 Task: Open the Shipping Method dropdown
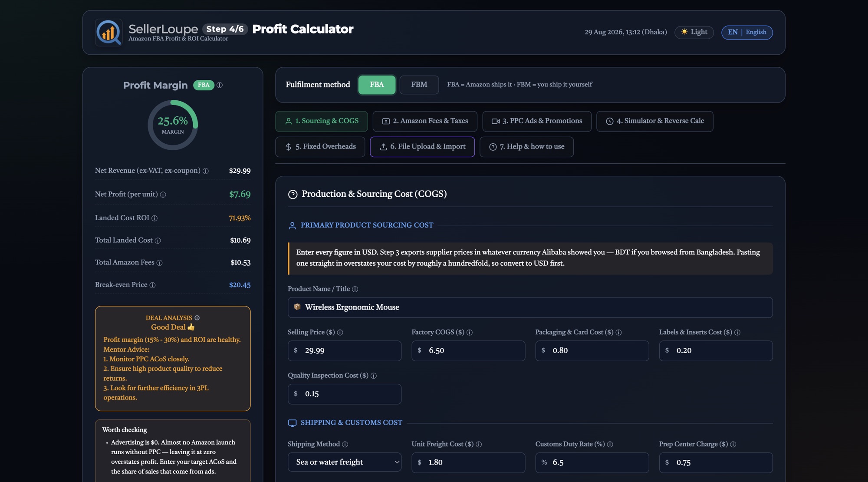345,462
